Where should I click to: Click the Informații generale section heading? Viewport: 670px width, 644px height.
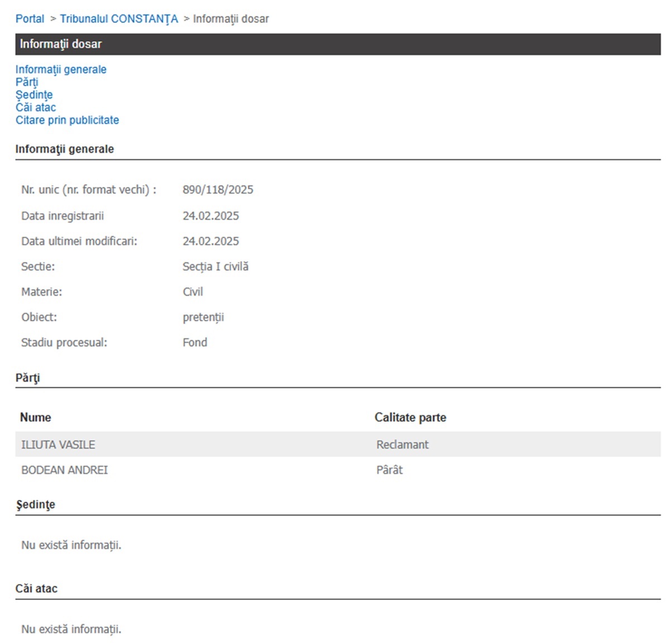click(65, 149)
